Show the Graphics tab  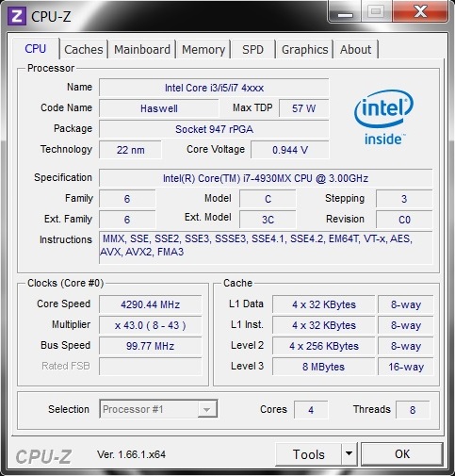click(304, 49)
